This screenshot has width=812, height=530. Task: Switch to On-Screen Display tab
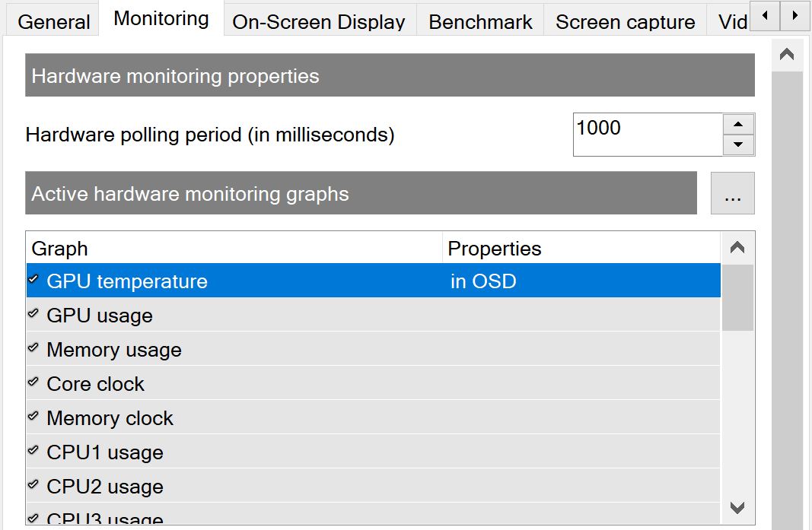click(x=318, y=21)
